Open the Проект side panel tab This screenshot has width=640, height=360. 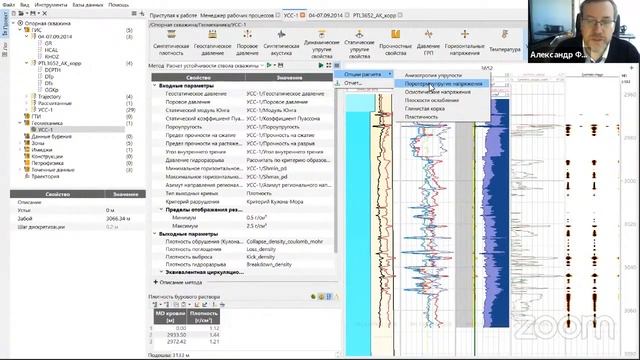[5, 25]
